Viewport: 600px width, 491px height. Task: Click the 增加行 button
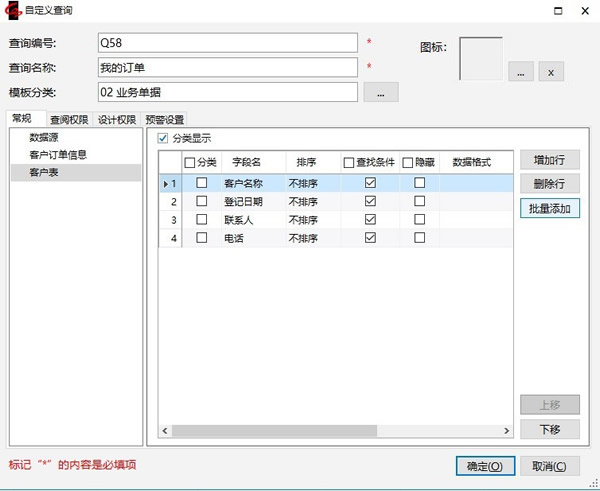[549, 160]
